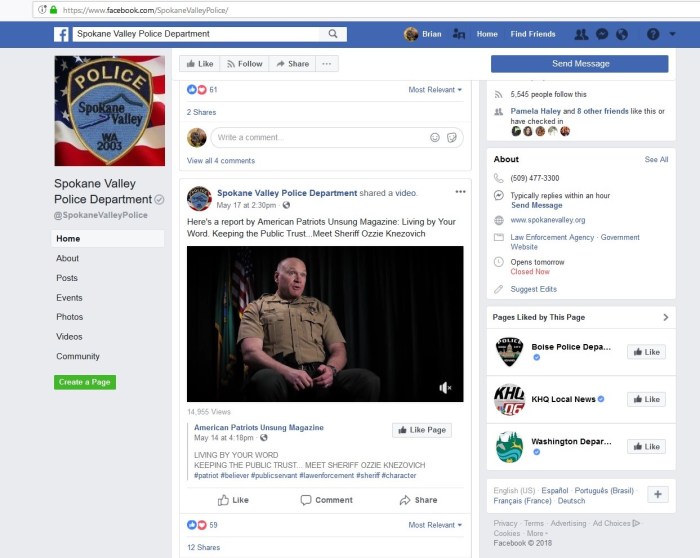Like the Boise Police Department page
The image size is (700, 558).
tap(646, 352)
